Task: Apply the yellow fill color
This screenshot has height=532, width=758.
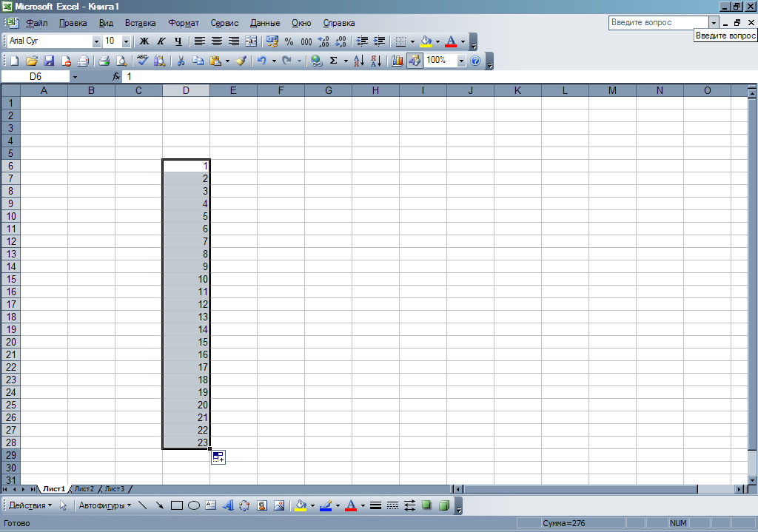Action: 426,41
